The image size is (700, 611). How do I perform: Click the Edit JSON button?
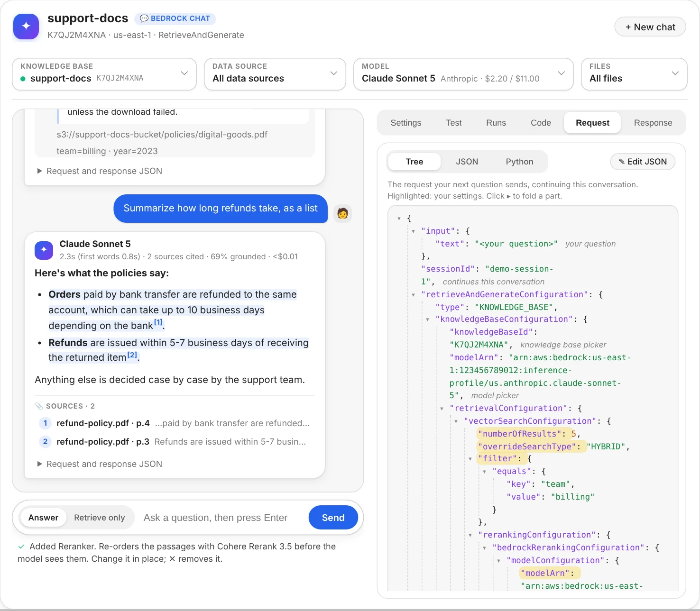(643, 162)
